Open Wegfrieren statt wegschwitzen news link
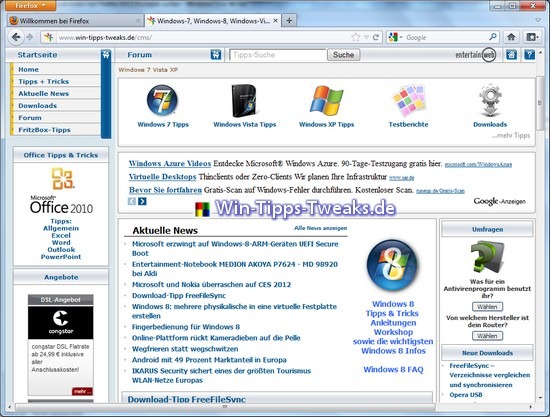The width and height of the screenshot is (550, 417). (x=185, y=349)
